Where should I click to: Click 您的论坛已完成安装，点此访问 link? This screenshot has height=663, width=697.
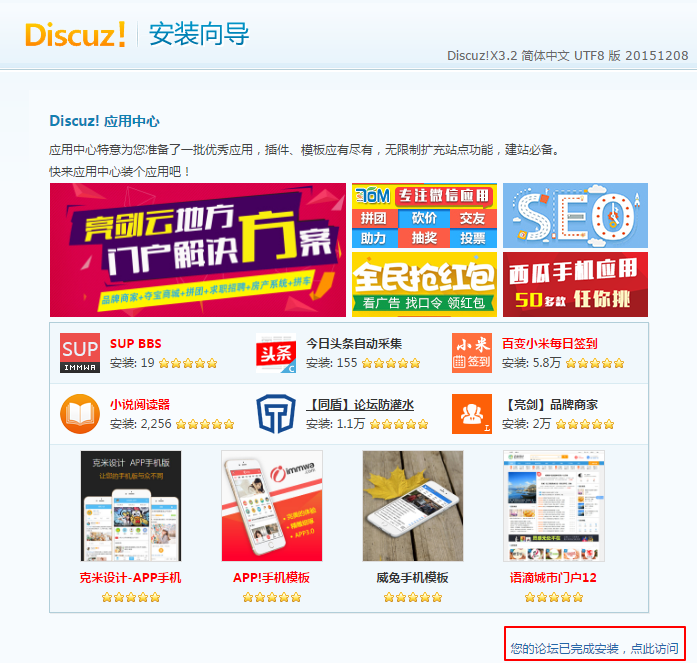(x=594, y=648)
